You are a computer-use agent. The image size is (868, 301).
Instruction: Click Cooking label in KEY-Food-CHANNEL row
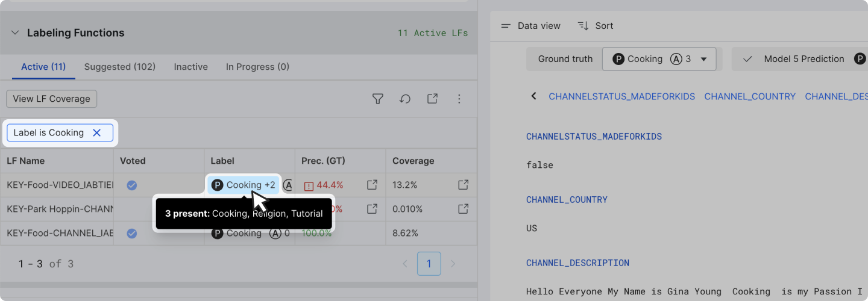[x=237, y=233]
